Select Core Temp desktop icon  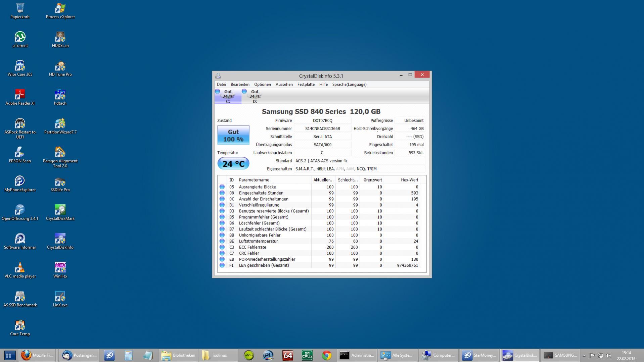(20, 328)
